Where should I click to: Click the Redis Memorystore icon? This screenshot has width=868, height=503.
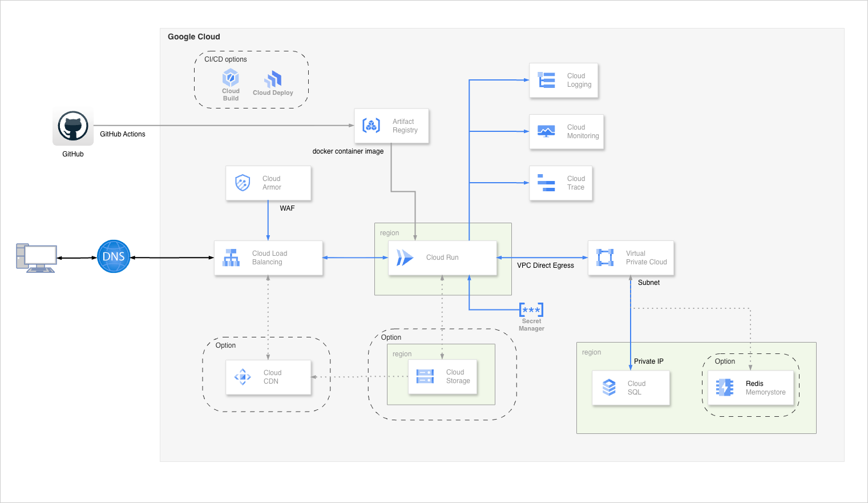725,388
